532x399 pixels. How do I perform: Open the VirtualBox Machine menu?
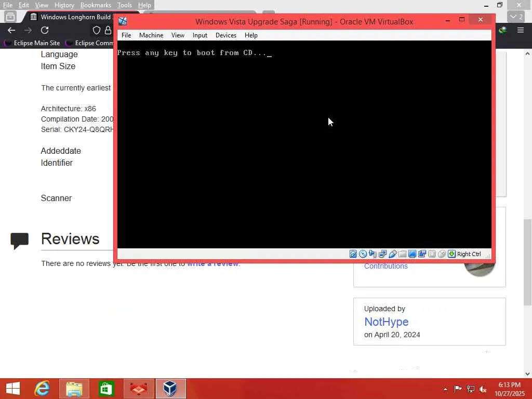[x=151, y=35]
